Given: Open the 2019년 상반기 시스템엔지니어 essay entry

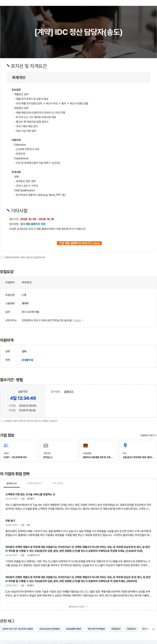Looking at the screenshot, I should [78, 556].
